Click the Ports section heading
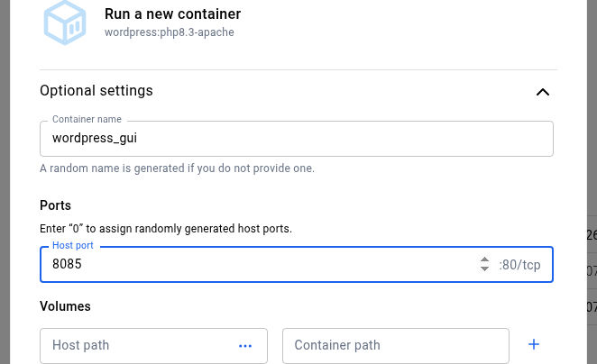The width and height of the screenshot is (597, 364). point(55,205)
